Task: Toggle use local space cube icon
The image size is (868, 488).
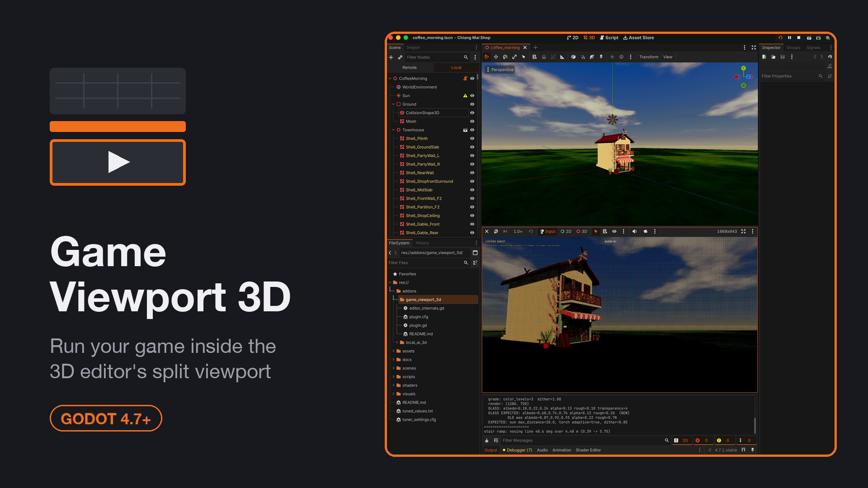Action: click(573, 57)
